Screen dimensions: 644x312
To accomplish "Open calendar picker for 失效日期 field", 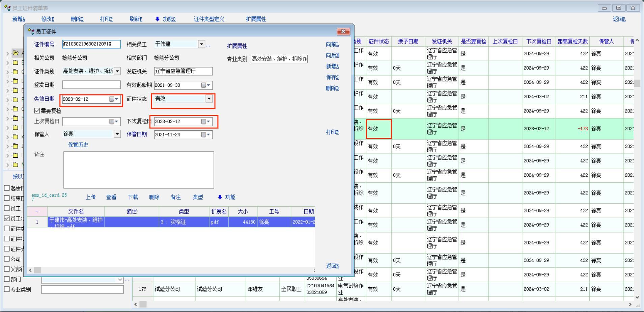I will click(114, 99).
